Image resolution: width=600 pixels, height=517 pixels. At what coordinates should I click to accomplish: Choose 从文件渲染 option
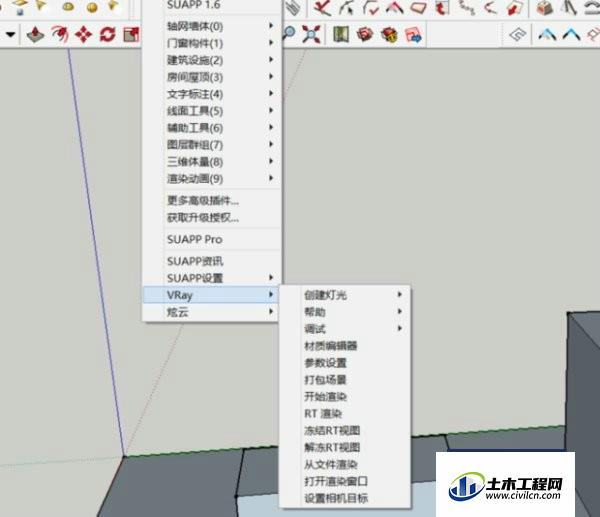(345, 464)
